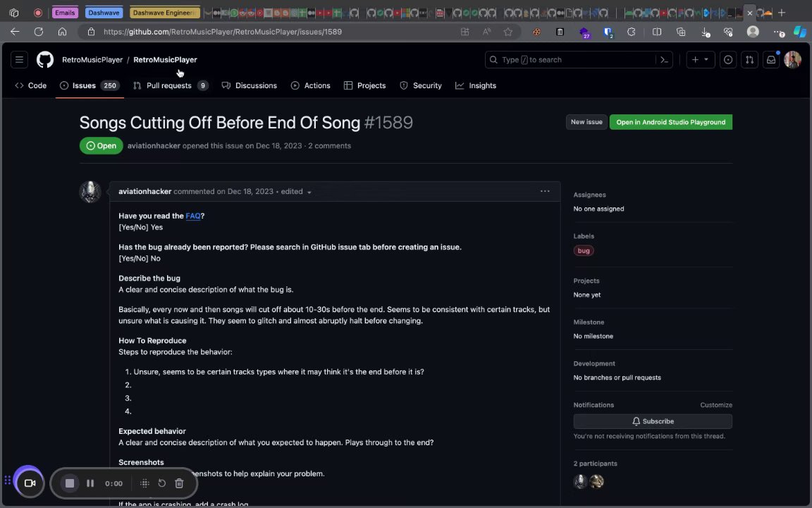812x508 pixels.
Task: Open the hamburger navigation menu
Action: (19, 59)
